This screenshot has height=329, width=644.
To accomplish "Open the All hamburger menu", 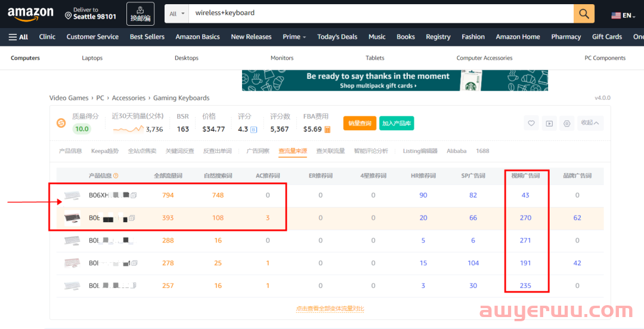I will tap(18, 37).
